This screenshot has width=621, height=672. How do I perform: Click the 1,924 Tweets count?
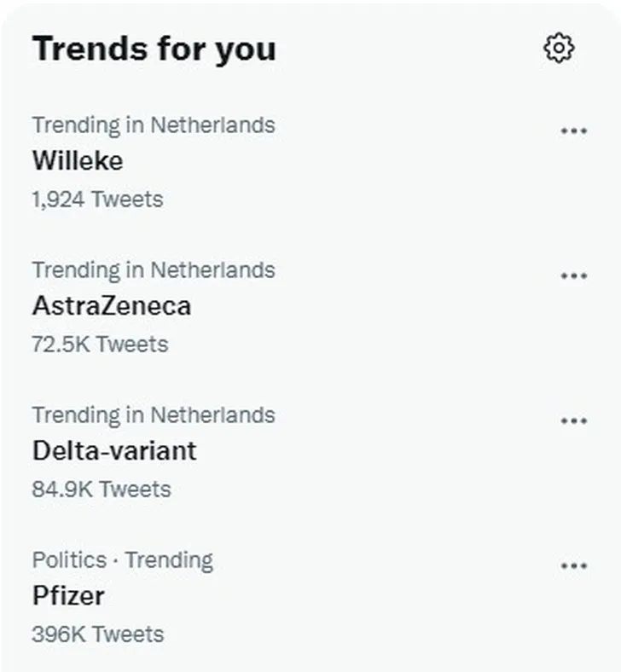(x=97, y=200)
